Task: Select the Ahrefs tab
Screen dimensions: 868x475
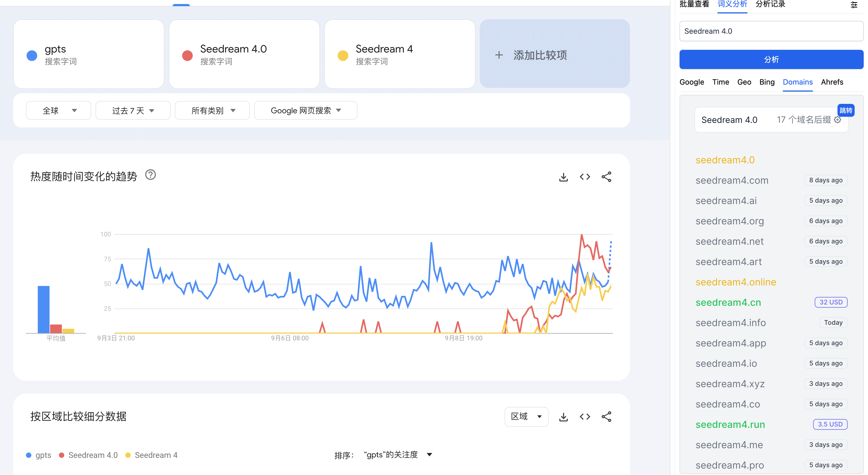Action: [x=832, y=82]
